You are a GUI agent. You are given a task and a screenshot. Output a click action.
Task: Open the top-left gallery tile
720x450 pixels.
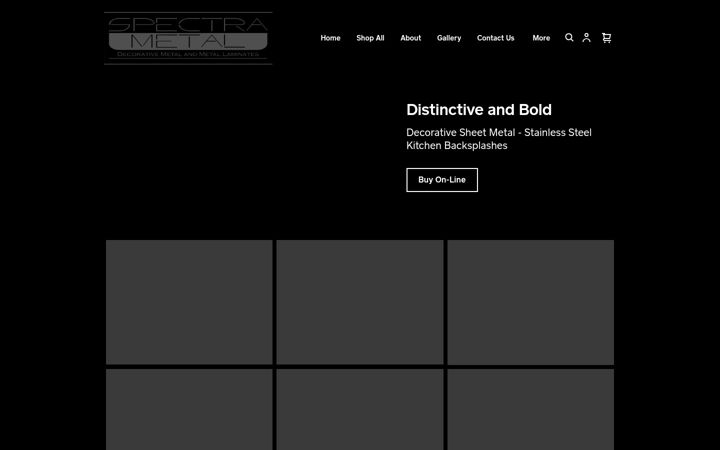click(x=189, y=302)
